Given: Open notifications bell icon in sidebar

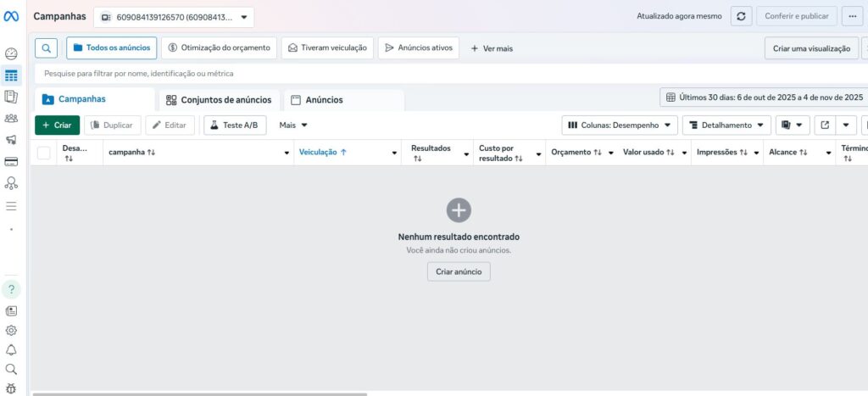Looking at the screenshot, I should (x=11, y=349).
